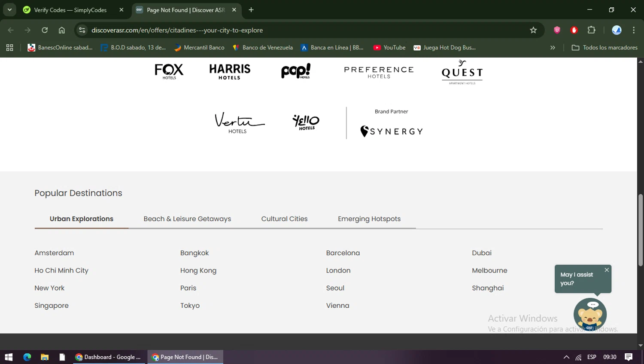Close the Verify Codes SimplyCodes tab
Image resolution: width=644 pixels, height=364 pixels.
pyautogui.click(x=122, y=10)
